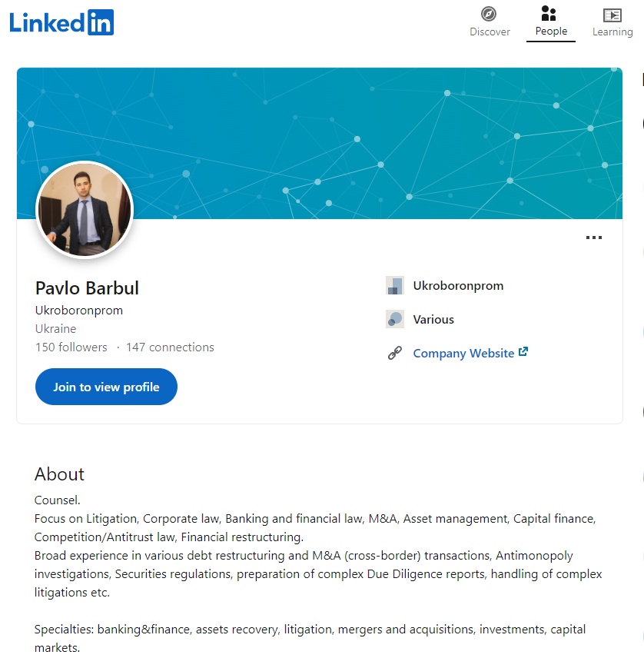Click the Pavlo Barbul name heading
The image size is (644, 668).
click(87, 288)
